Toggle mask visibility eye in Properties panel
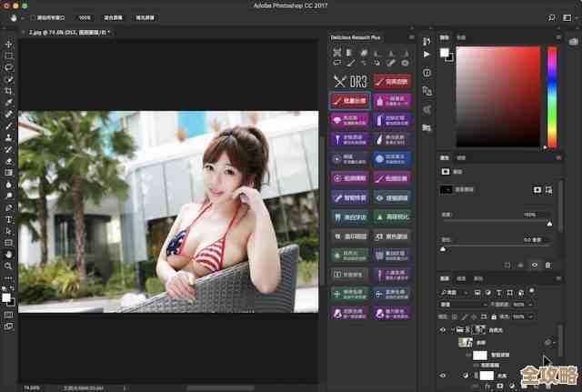Viewport: 582px width, 392px height. click(x=535, y=265)
